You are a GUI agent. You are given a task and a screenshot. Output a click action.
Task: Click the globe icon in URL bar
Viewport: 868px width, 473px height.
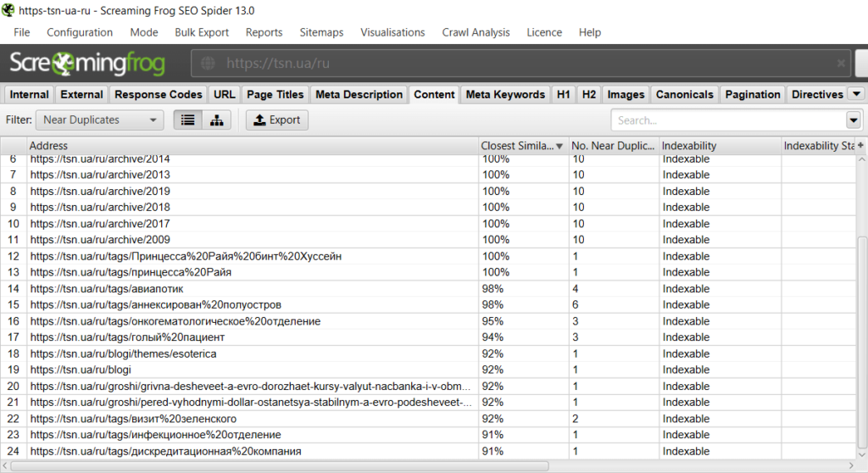pos(209,63)
